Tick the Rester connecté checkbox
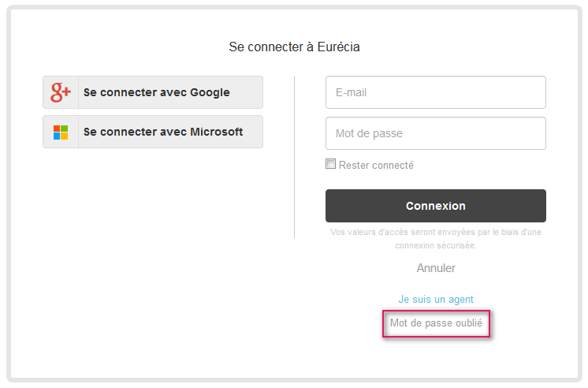The image size is (588, 388). (330, 164)
